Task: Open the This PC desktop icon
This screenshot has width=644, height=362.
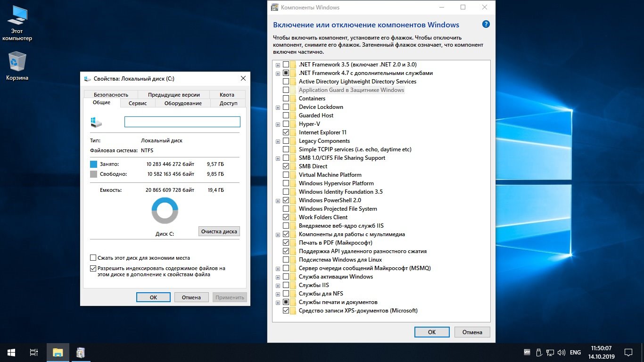Action: (x=17, y=24)
